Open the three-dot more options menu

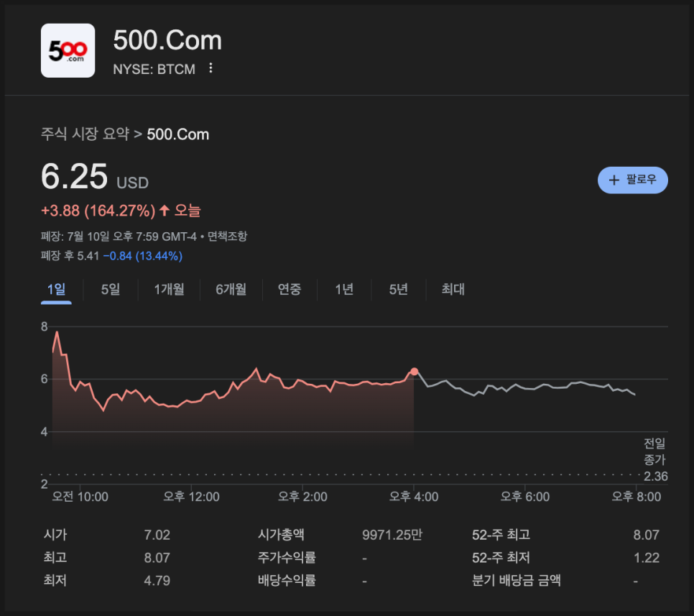210,68
